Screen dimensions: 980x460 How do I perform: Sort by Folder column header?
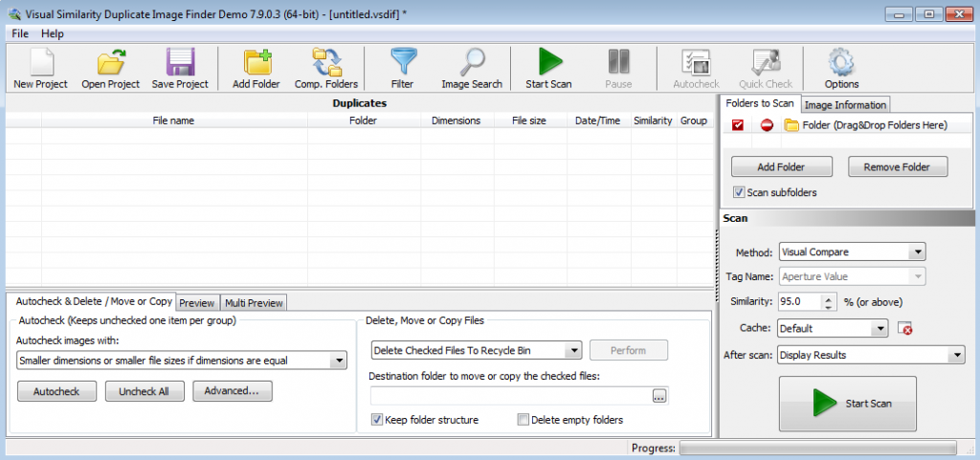pyautogui.click(x=364, y=121)
